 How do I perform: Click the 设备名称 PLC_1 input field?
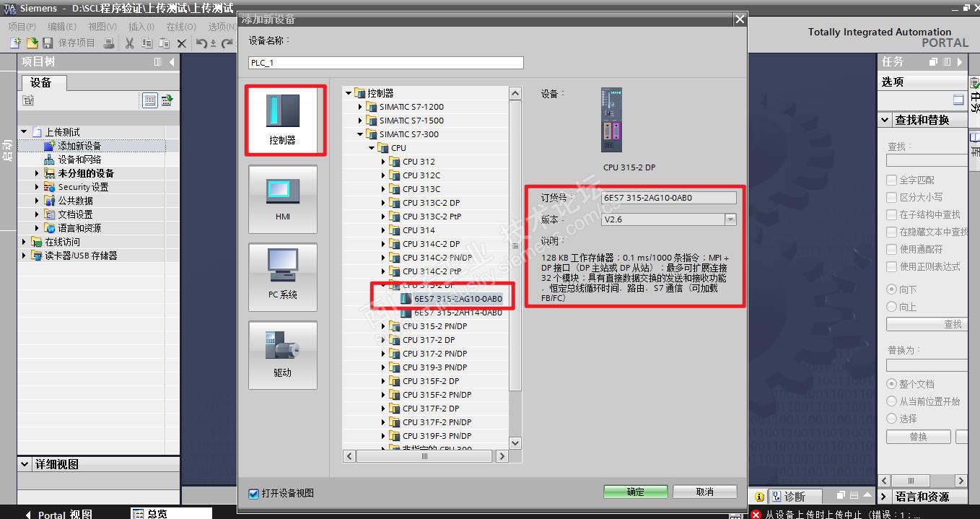click(386, 63)
